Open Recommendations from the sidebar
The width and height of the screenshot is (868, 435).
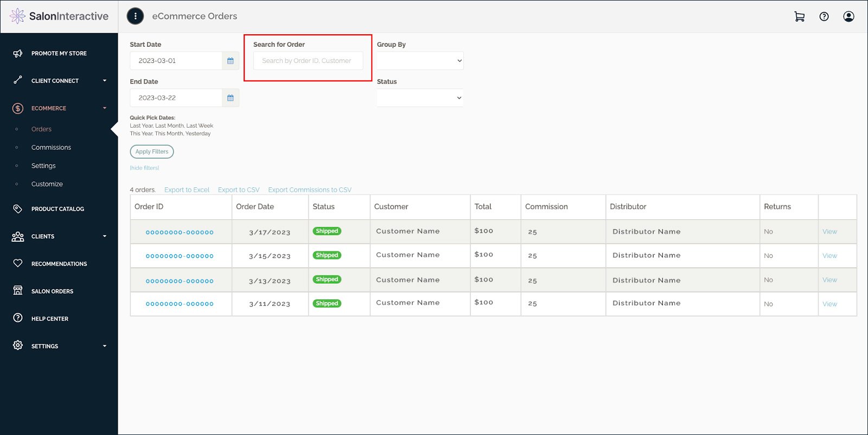point(59,264)
